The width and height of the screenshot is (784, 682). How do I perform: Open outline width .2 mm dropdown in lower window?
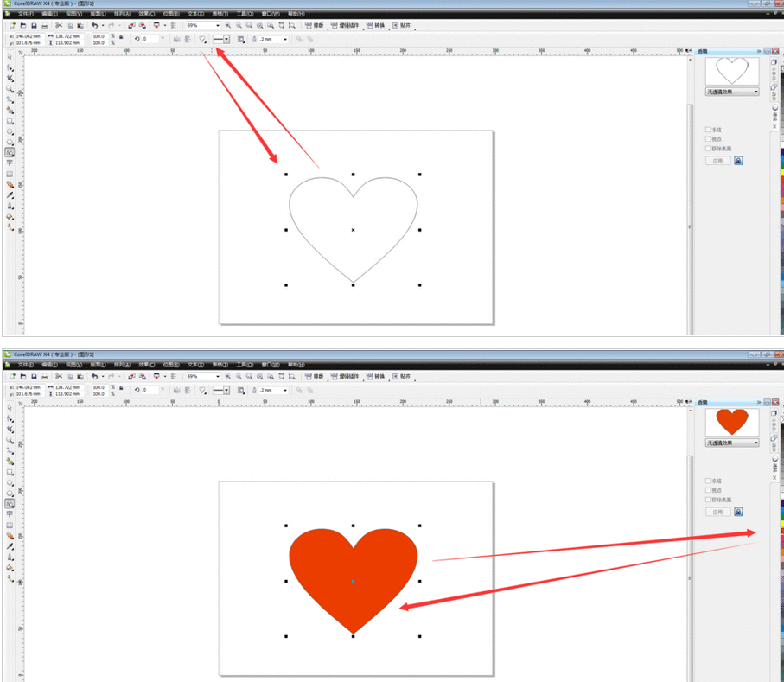[x=284, y=391]
